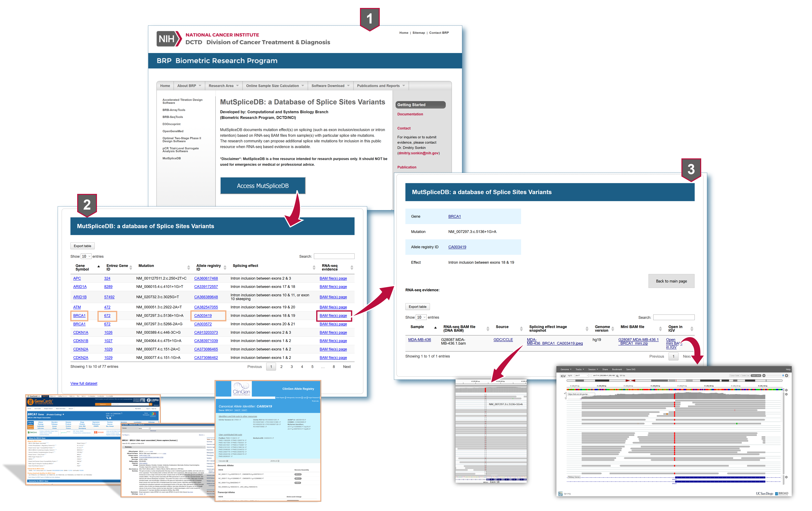Open the G28087 mini BAM zip link
Viewport: 812px width, 511px height.
(638, 341)
